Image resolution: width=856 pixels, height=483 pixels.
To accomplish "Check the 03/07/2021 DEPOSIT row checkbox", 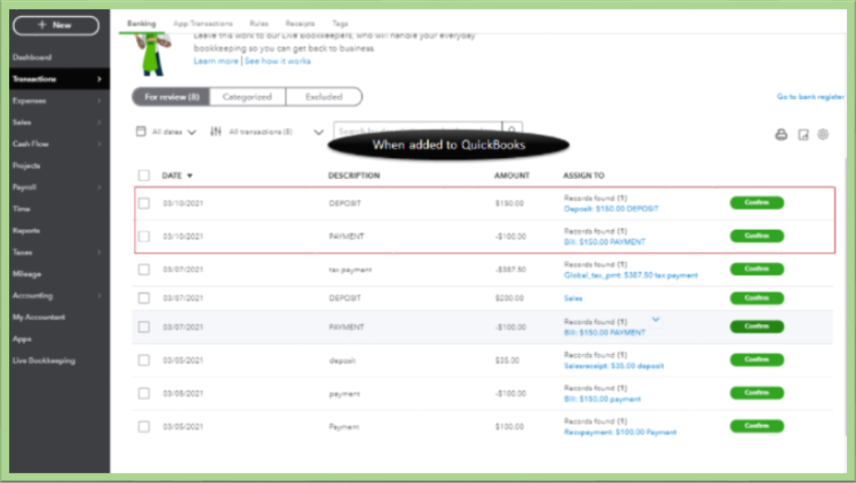I will pos(144,298).
